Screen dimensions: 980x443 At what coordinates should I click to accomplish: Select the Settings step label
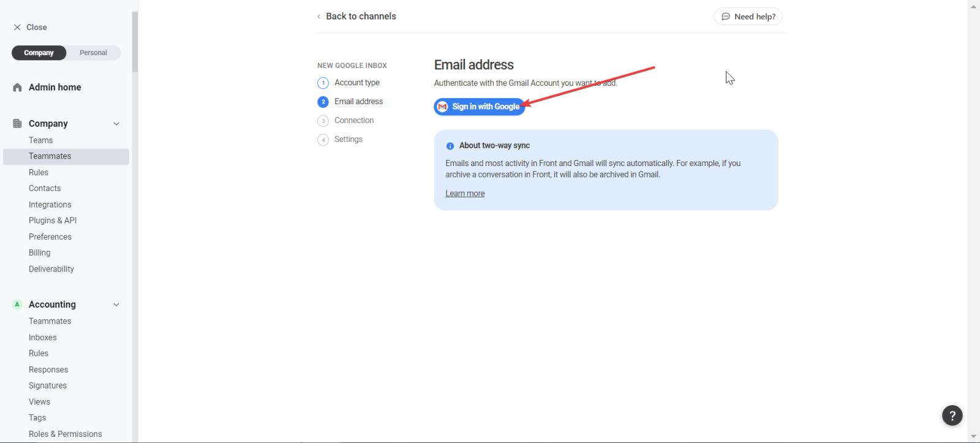(349, 140)
